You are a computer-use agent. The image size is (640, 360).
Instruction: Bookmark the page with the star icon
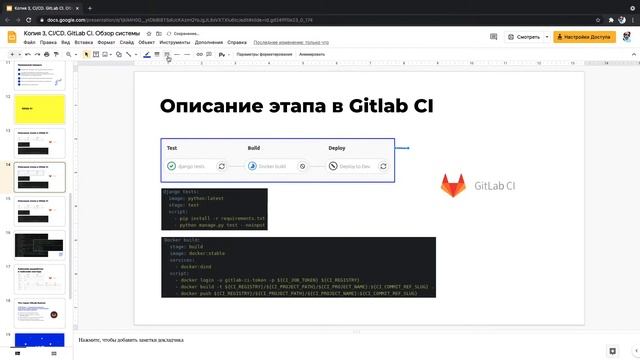(598, 20)
